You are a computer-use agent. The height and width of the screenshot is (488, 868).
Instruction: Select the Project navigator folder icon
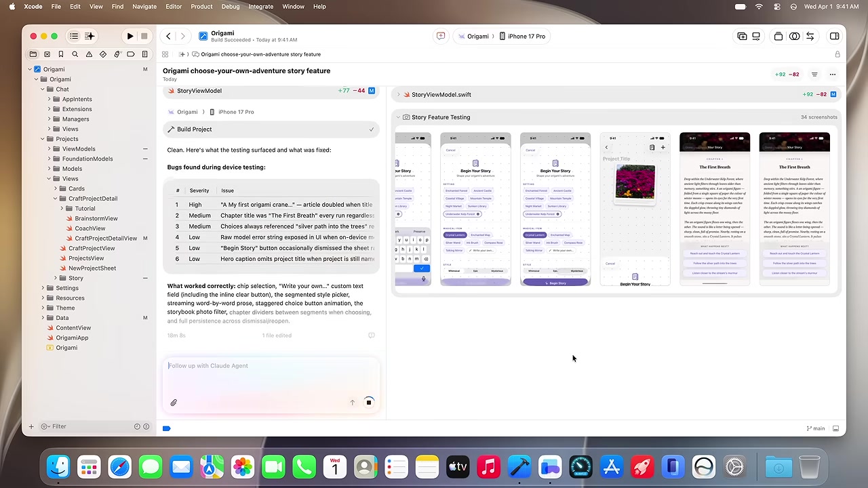33,54
